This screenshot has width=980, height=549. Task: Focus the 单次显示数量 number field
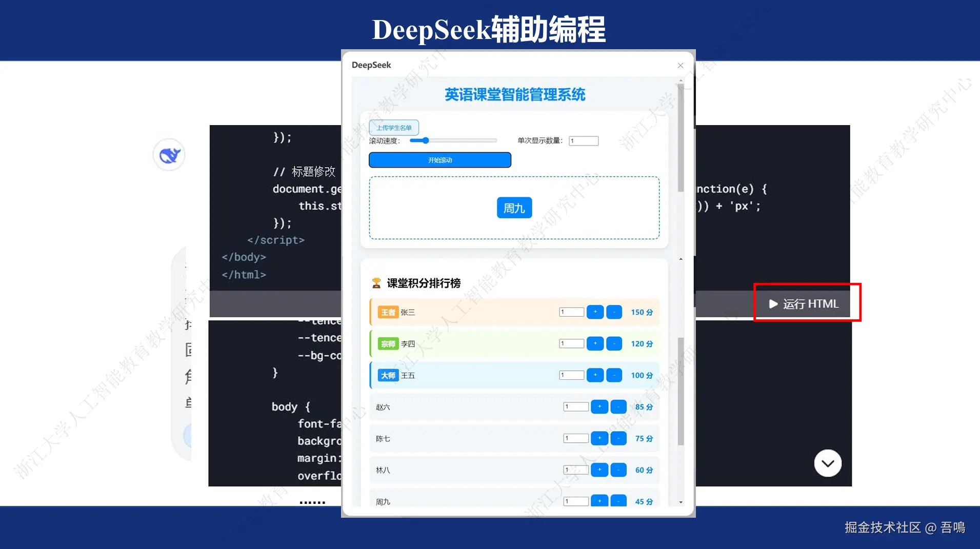[584, 141]
